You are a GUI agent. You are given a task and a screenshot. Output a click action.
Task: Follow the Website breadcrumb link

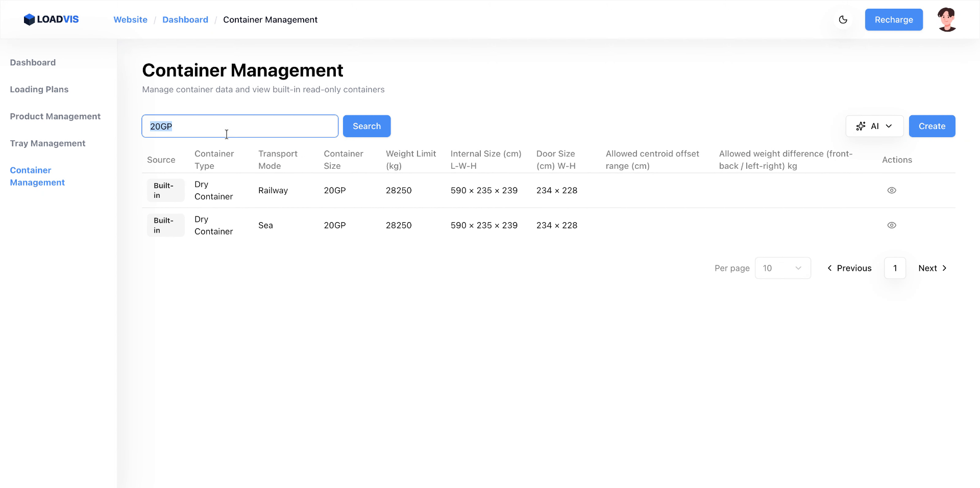pyautogui.click(x=130, y=20)
